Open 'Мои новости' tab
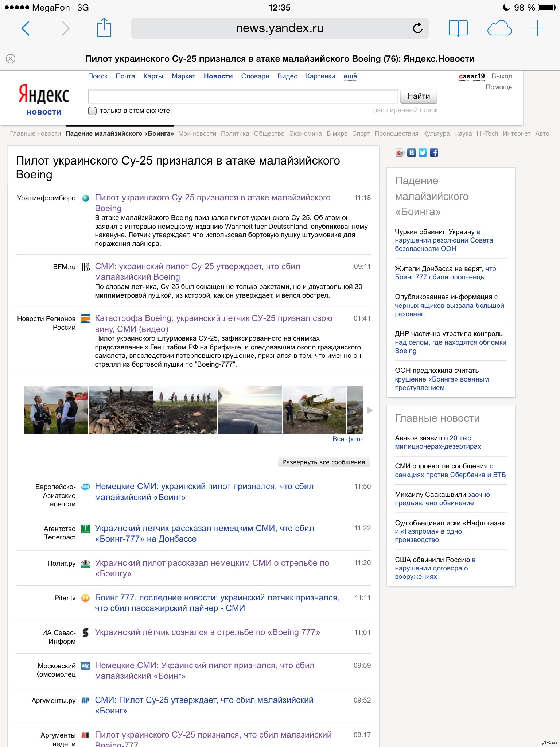 (x=197, y=134)
